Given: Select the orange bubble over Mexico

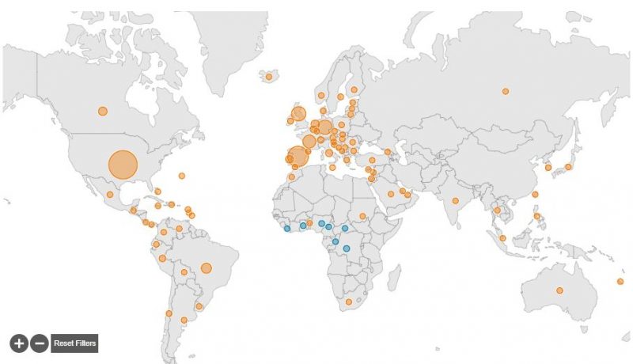Looking at the screenshot, I should pos(110,195).
